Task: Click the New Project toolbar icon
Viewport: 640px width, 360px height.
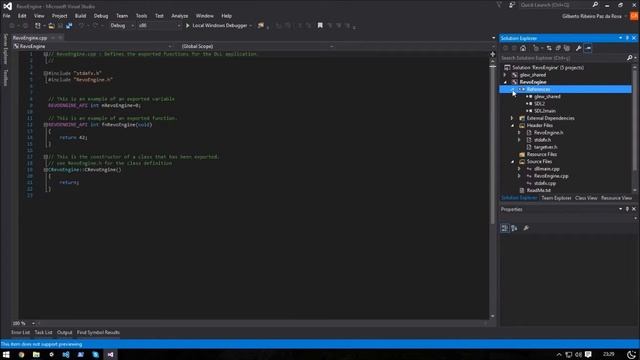Action: point(38,25)
